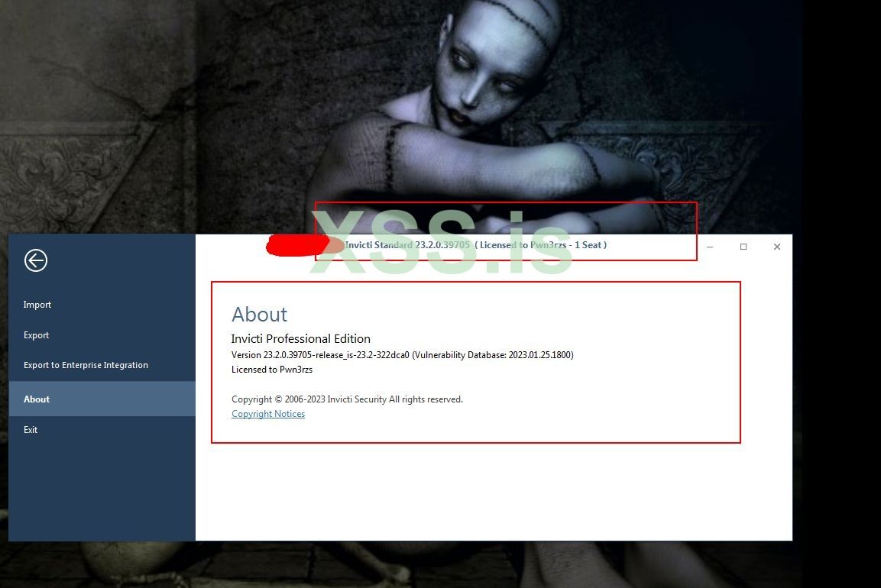Click the Invicti Standard title bar text
The height and width of the screenshot is (588, 881).
click(x=476, y=245)
